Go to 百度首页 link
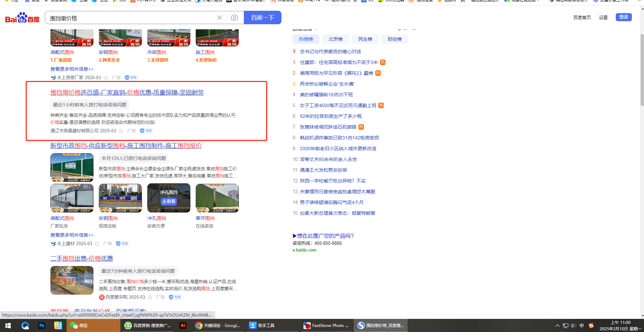This screenshot has height=332, width=644. (x=582, y=18)
